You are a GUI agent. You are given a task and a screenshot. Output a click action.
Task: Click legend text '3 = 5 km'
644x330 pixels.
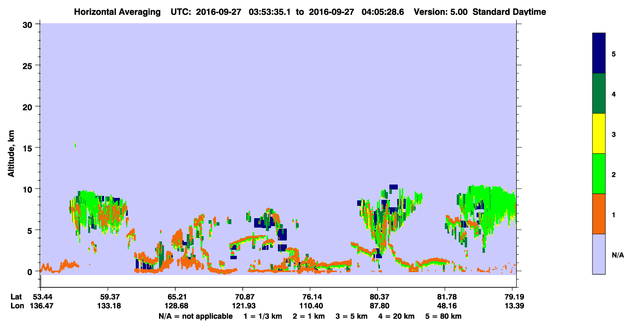click(352, 316)
